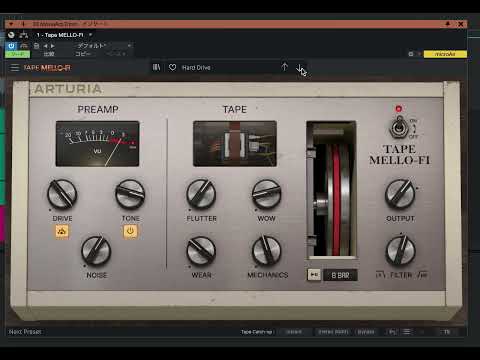Click the round sidechain icon in host header
The height and width of the screenshot is (360, 480).
[11, 35]
